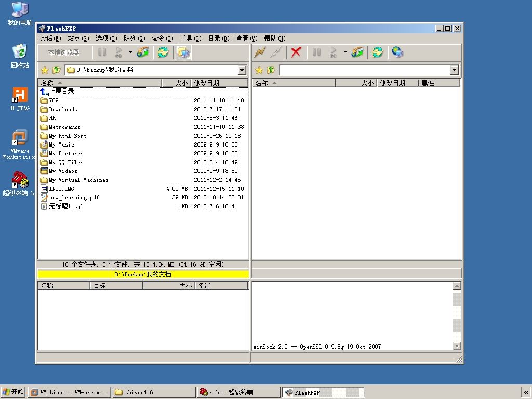The height and width of the screenshot is (399, 532).
Task: Select the 789 folder
Action: point(54,100)
